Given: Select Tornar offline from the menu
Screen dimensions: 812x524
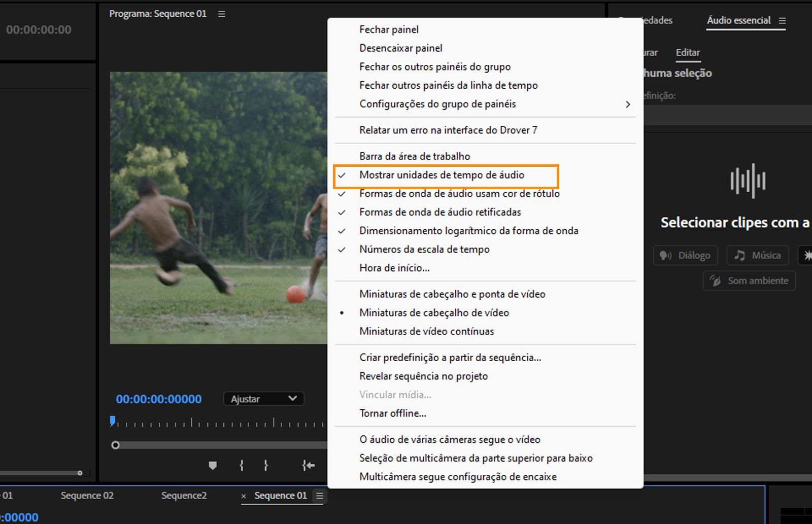Looking at the screenshot, I should (x=393, y=413).
